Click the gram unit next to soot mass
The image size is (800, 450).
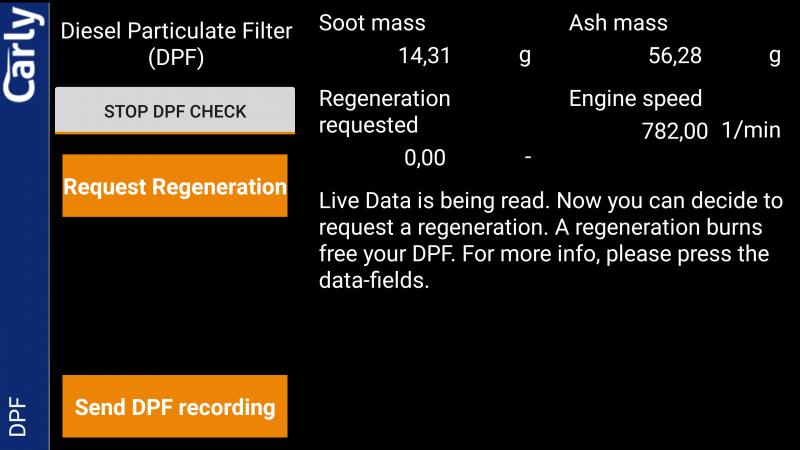click(x=524, y=56)
